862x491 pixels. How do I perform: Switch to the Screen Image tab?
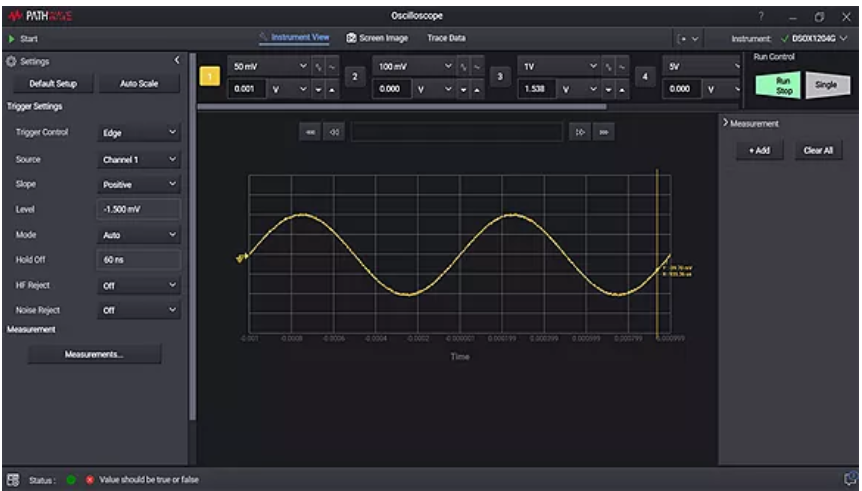coord(376,38)
